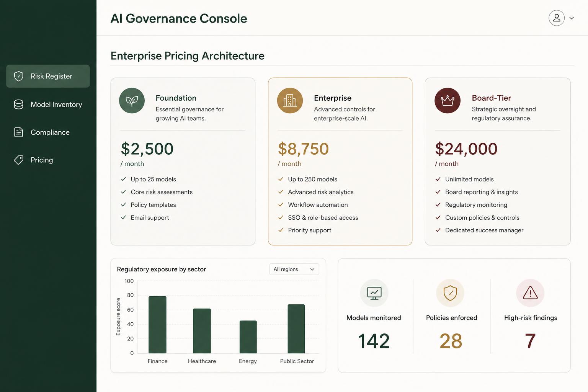Screen dimensions: 588x392
Task: Click the Pricing tag icon
Action: tap(18, 160)
